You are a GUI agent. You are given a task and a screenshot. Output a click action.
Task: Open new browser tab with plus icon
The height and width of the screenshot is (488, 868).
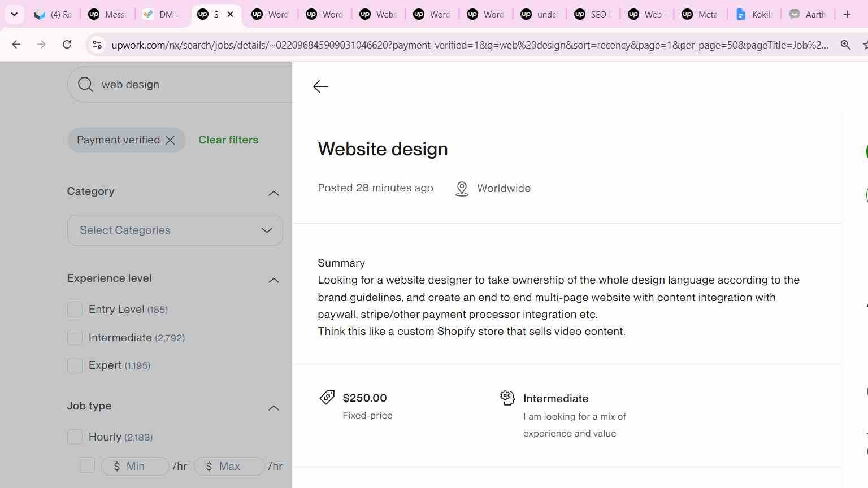point(847,14)
